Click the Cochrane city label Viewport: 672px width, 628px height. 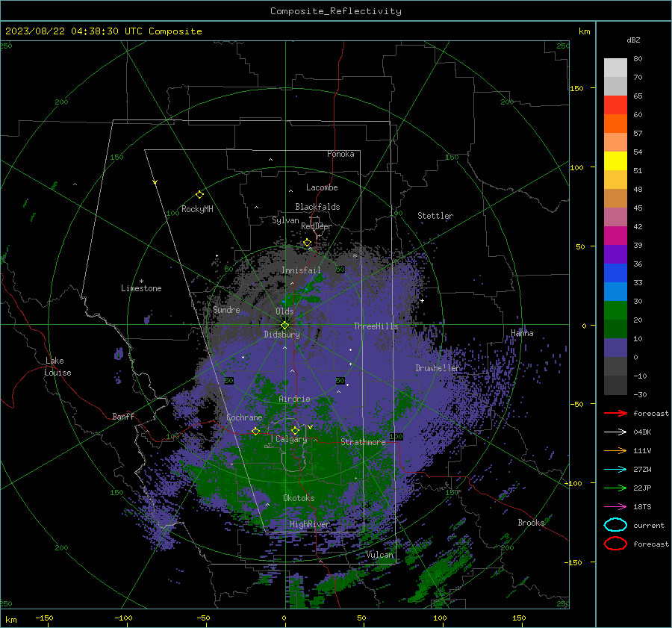click(244, 417)
